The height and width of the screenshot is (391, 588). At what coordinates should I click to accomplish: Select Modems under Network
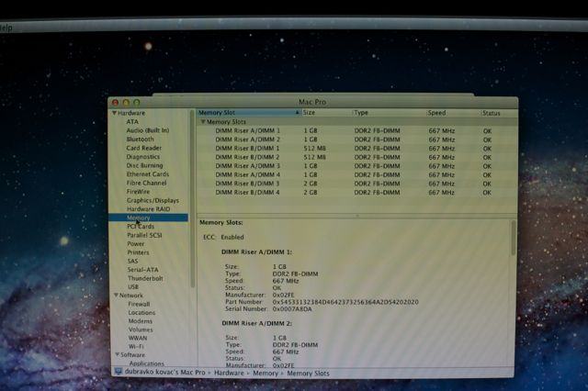coord(141,321)
